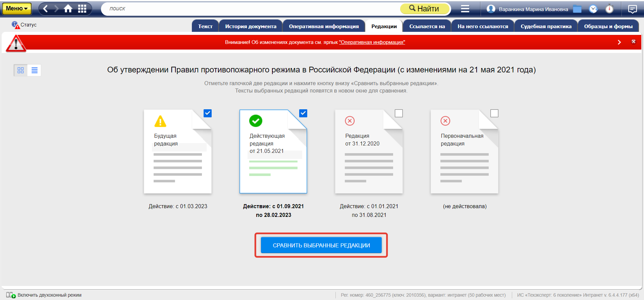
Task: Uncheck Действующая редакция checkbox
Action: coord(303,113)
